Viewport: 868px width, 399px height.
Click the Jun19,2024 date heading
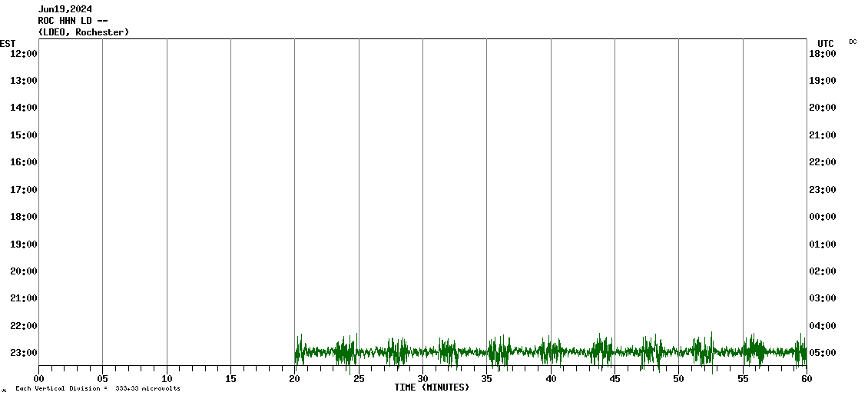pyautogui.click(x=65, y=9)
